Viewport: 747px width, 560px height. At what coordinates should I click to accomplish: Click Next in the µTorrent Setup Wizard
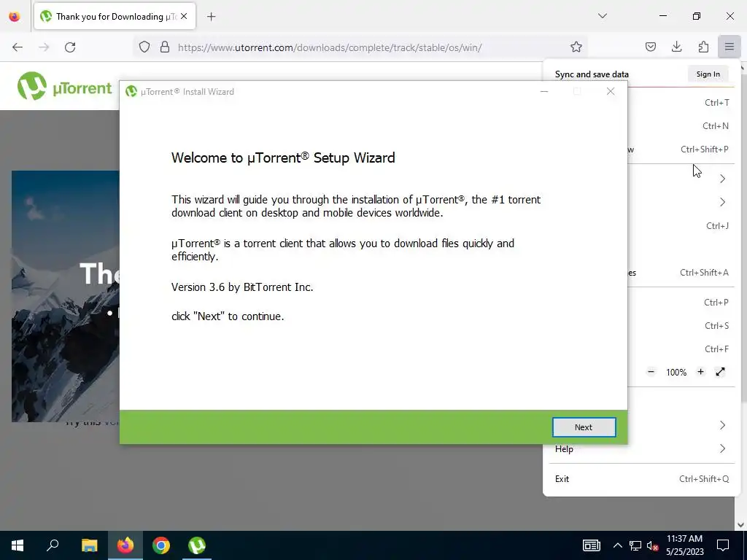[584, 427]
